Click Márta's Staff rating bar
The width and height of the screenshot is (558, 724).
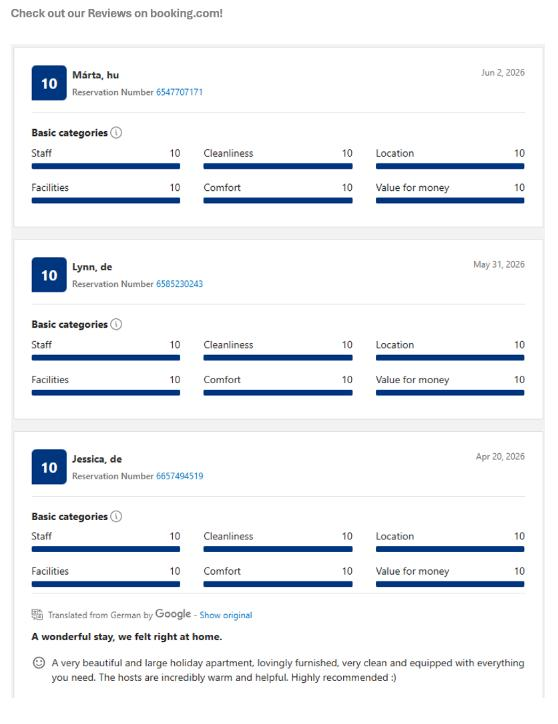pyautogui.click(x=106, y=166)
